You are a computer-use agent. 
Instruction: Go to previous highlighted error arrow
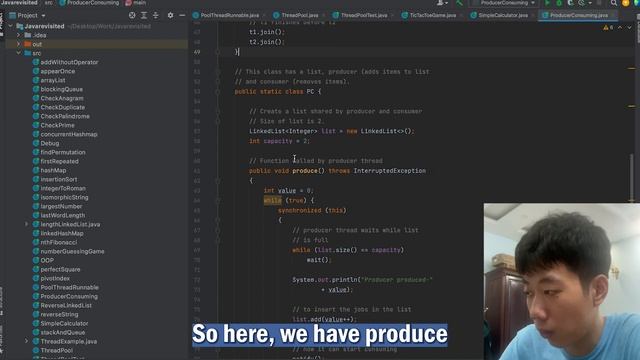pyautogui.click(x=620, y=27)
